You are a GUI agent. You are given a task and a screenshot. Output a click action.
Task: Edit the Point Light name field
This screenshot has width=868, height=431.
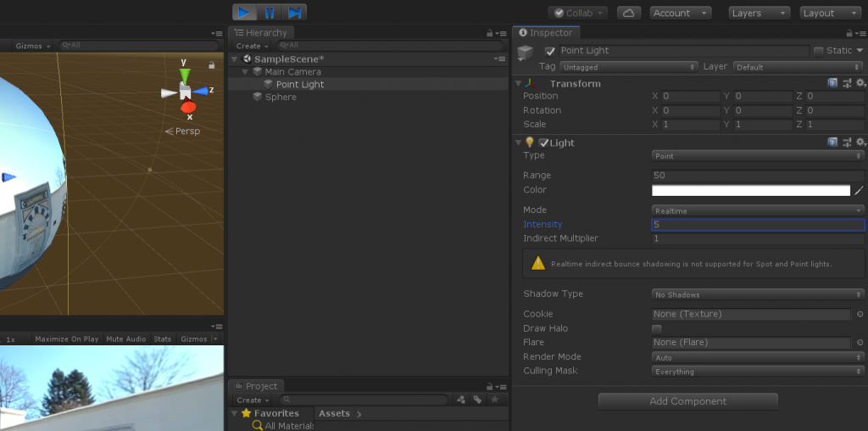coord(684,51)
